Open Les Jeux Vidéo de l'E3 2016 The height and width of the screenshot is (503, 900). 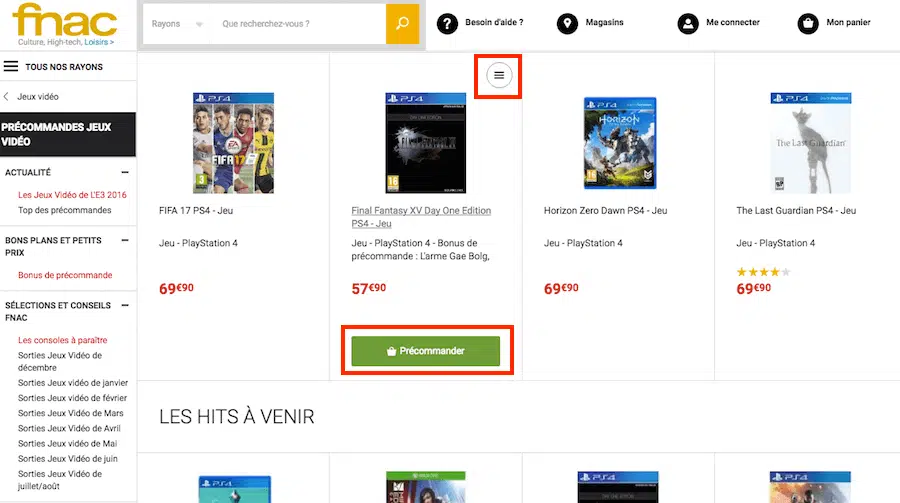click(73, 195)
